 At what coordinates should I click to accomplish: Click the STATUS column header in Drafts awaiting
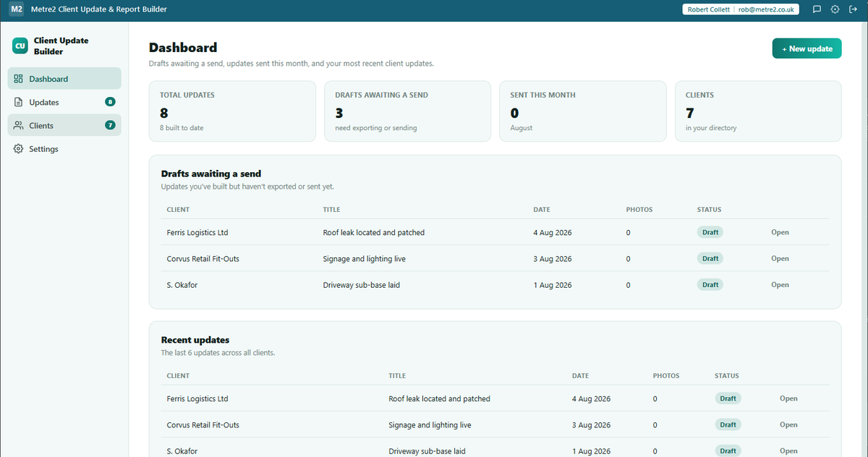coord(710,210)
